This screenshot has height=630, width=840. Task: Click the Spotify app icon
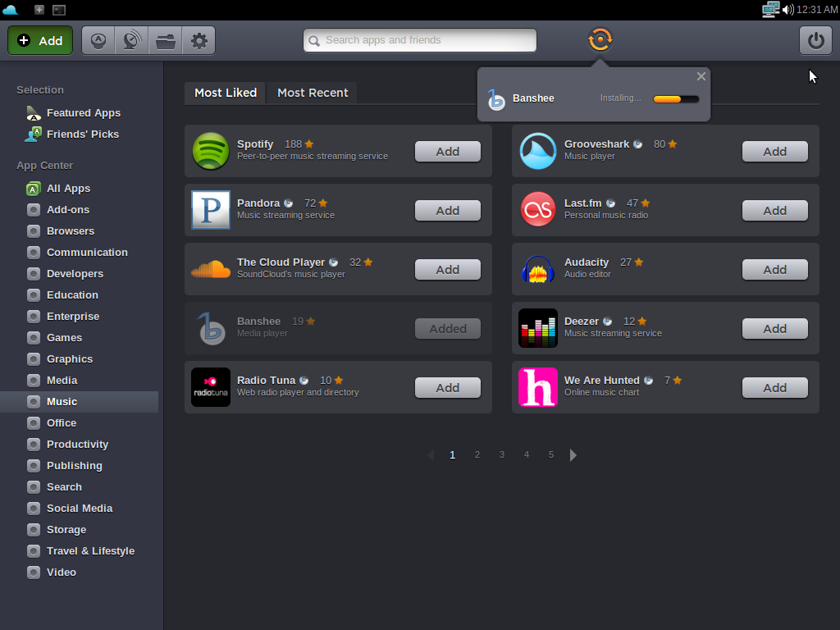(x=211, y=151)
